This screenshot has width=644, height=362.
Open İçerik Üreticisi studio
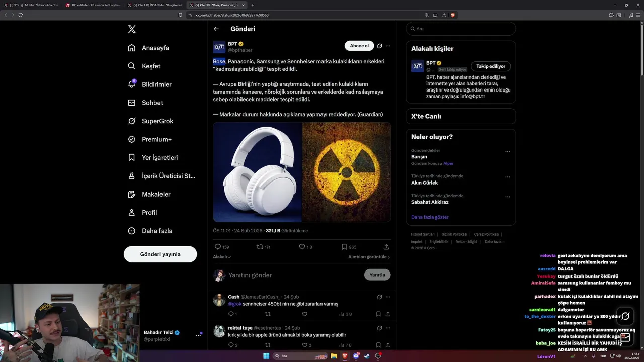pos(162,176)
